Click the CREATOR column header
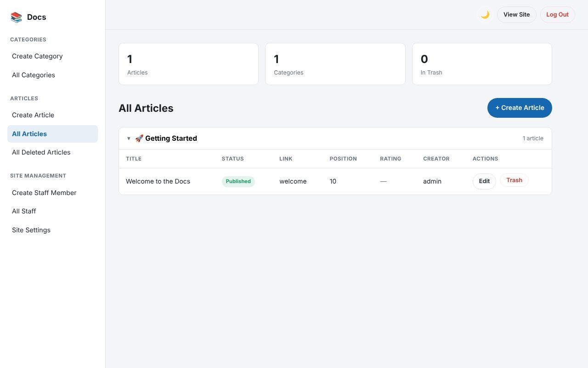The height and width of the screenshot is (368, 588). [436, 159]
